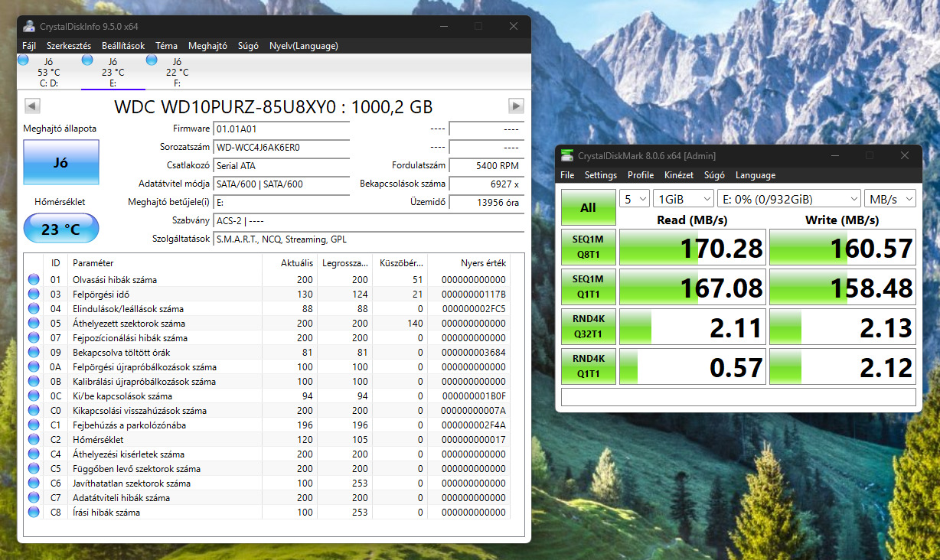Screen dimensions: 940x560
Task: Open the Kinézet menu in CrystalDiskMark
Action: [679, 175]
